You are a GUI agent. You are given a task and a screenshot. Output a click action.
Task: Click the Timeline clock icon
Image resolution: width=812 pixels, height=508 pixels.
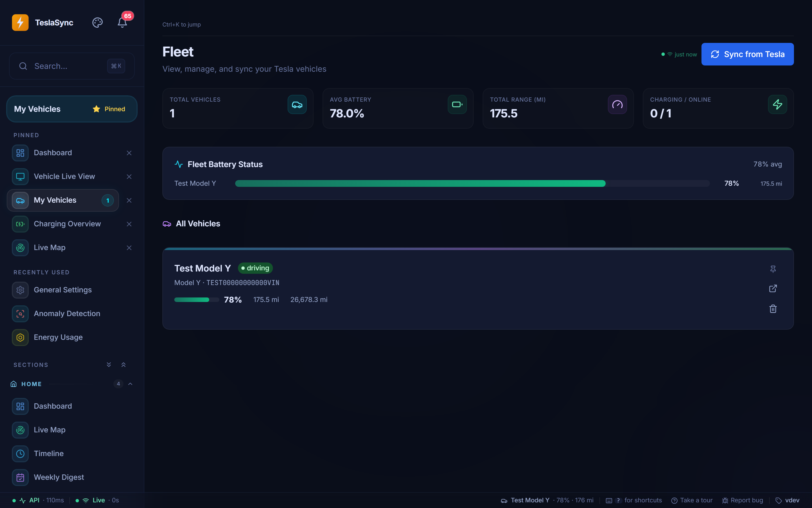click(x=20, y=454)
